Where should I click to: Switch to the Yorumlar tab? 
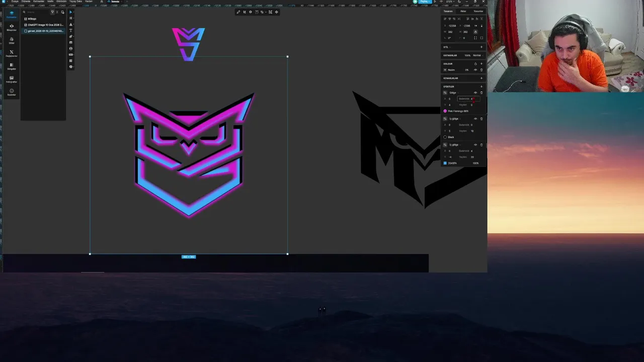[x=478, y=11]
